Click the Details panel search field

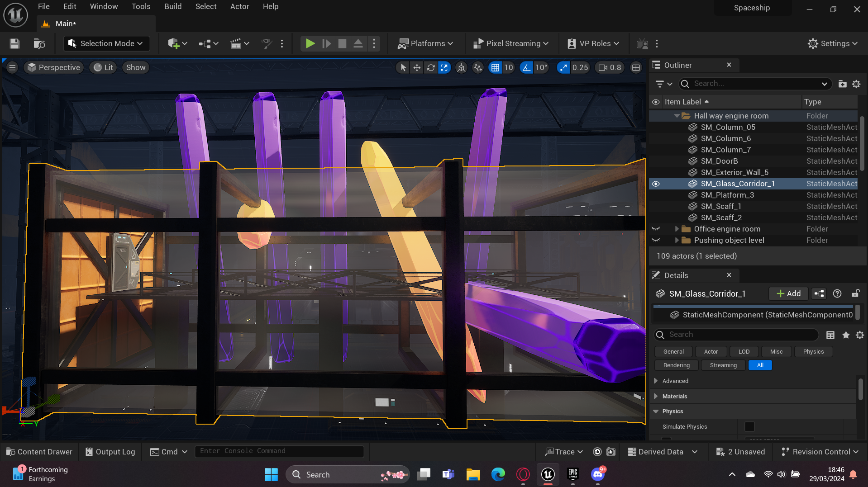point(736,335)
